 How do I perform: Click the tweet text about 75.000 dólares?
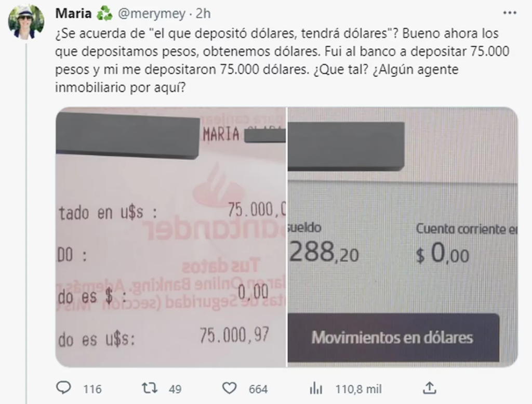[x=282, y=60]
